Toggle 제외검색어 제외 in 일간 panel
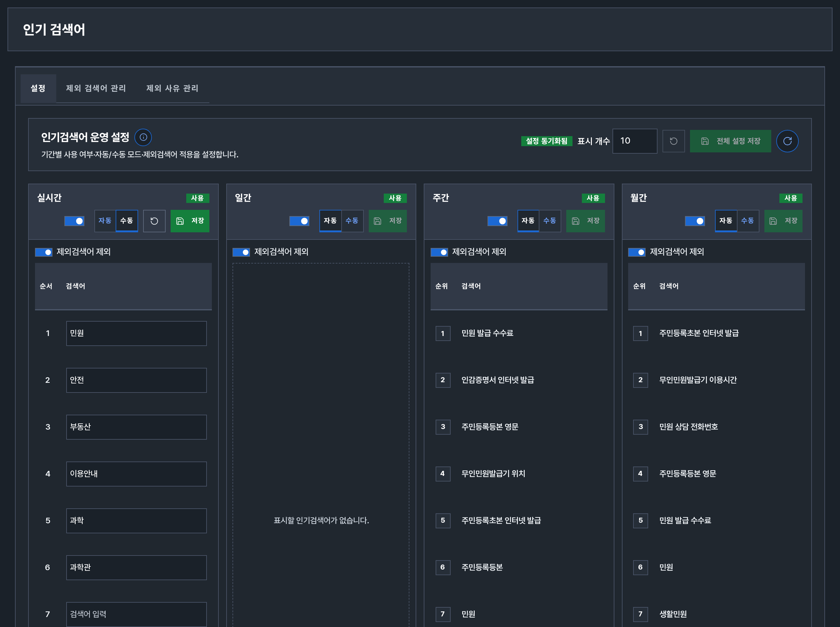 [x=241, y=252]
